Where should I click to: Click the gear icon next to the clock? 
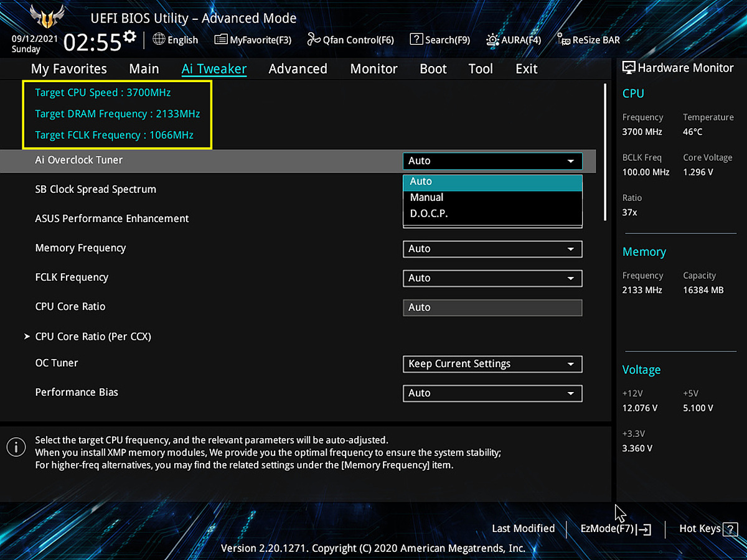click(129, 36)
